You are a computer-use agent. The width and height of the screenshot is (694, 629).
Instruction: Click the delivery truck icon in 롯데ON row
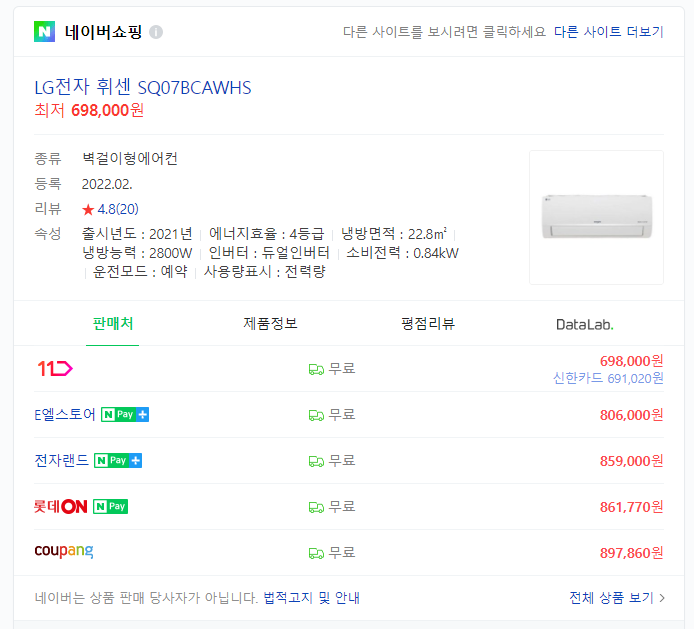(x=316, y=507)
